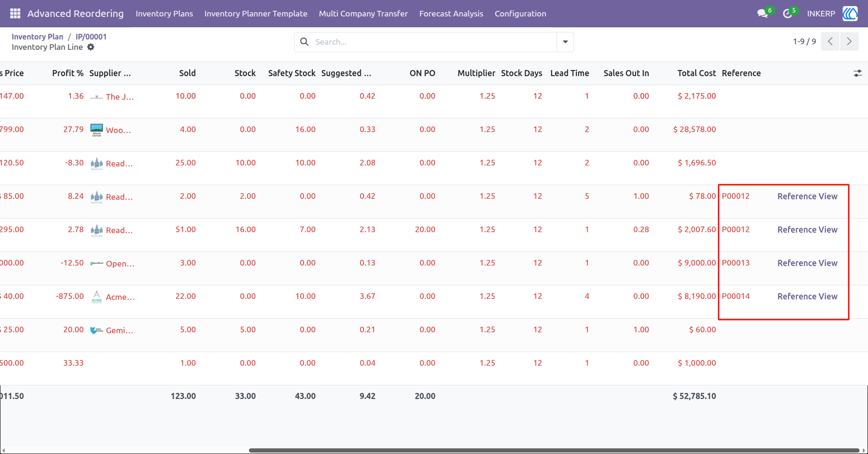Click Reference View for P00014 row
Viewport: 868px width, 454px height.
coord(807,297)
